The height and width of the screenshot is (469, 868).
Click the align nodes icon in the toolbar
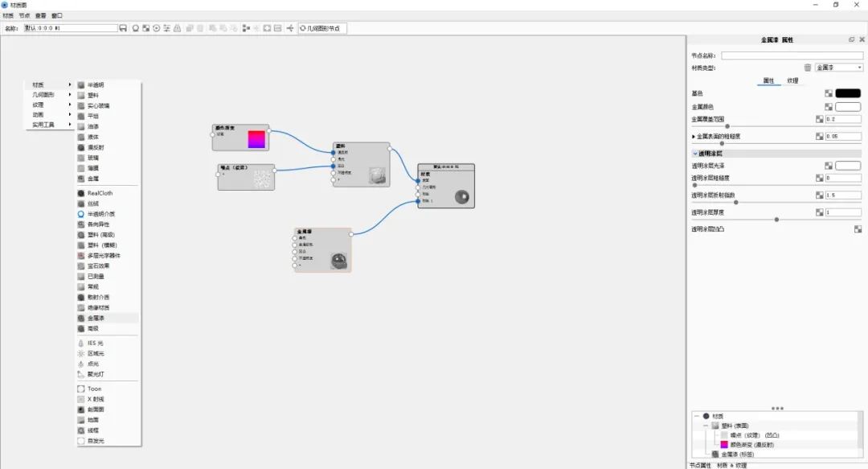[247, 28]
